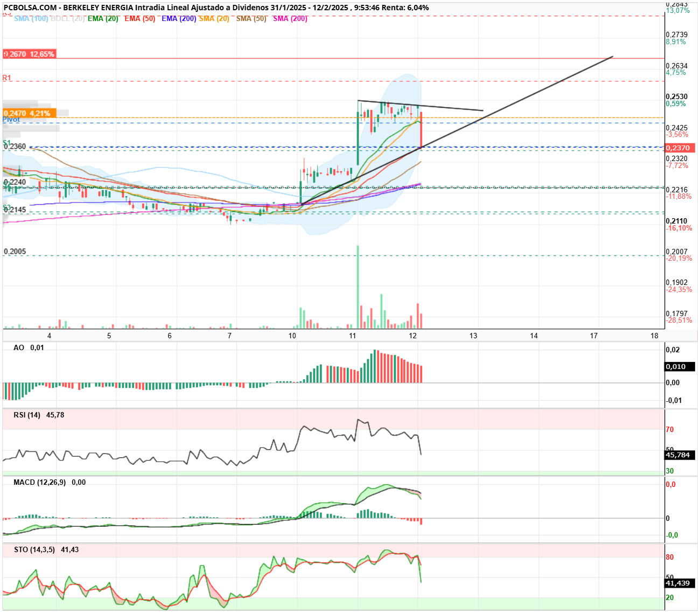Click the EMA (200) legend label
Screen dimensions: 700x613
pyautogui.click(x=179, y=19)
